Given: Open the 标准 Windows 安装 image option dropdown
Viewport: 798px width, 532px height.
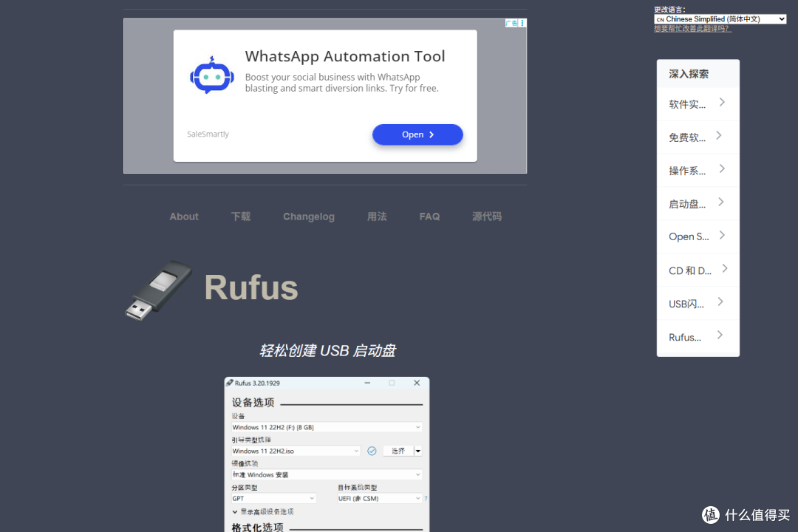Looking at the screenshot, I should point(327,474).
